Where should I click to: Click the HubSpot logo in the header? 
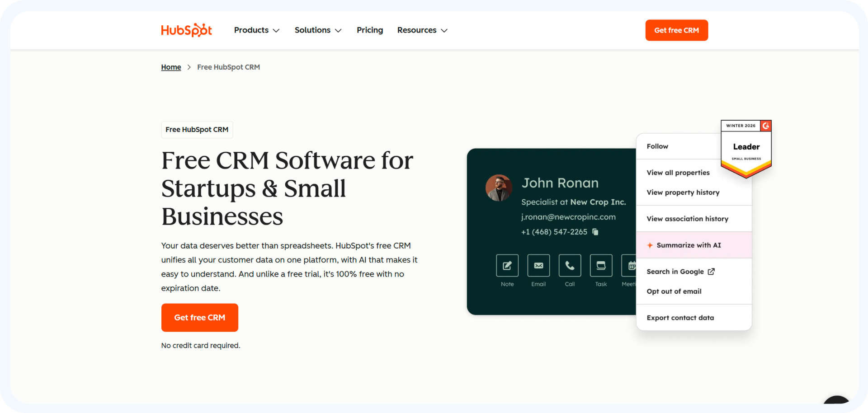point(186,30)
